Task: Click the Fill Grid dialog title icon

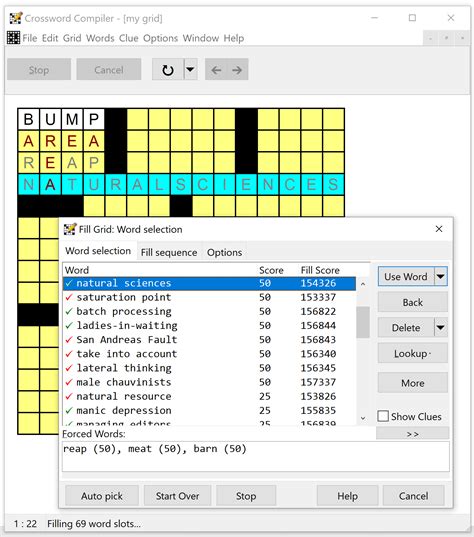Action: pos(70,229)
